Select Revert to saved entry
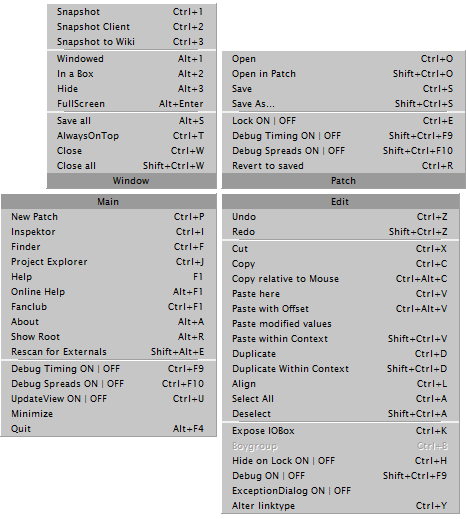 pyautogui.click(x=343, y=166)
